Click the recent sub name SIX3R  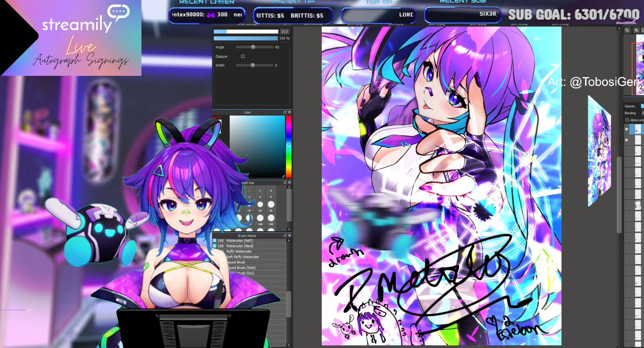(489, 14)
